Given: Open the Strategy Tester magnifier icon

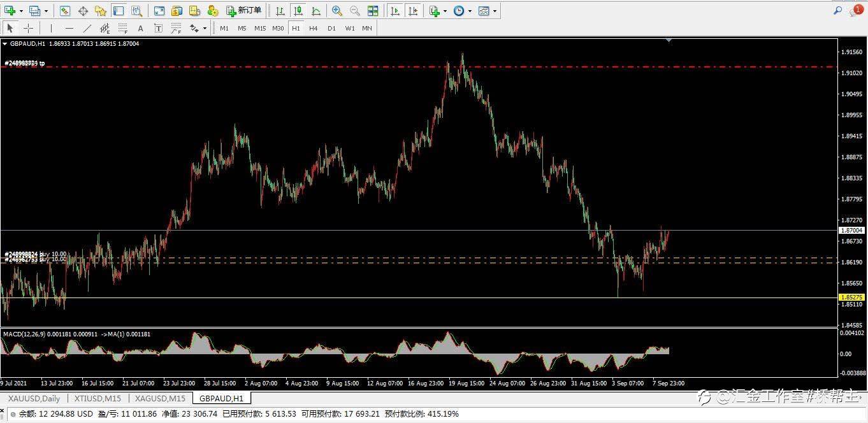Looking at the screenshot, I should 136,11.
